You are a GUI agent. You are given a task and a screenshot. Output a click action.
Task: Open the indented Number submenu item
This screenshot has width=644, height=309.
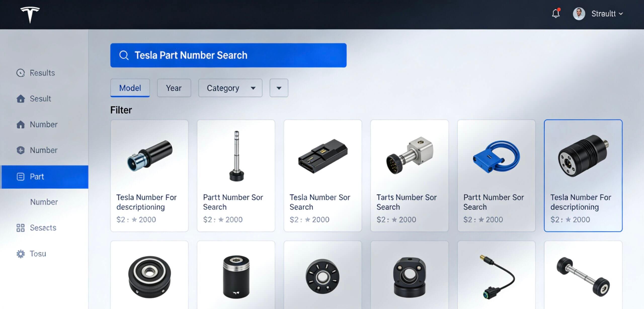(44, 202)
